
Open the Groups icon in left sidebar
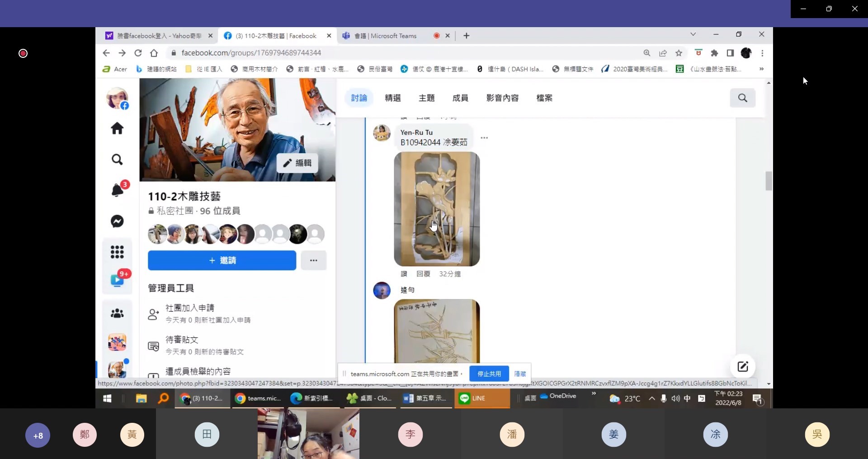point(117,313)
